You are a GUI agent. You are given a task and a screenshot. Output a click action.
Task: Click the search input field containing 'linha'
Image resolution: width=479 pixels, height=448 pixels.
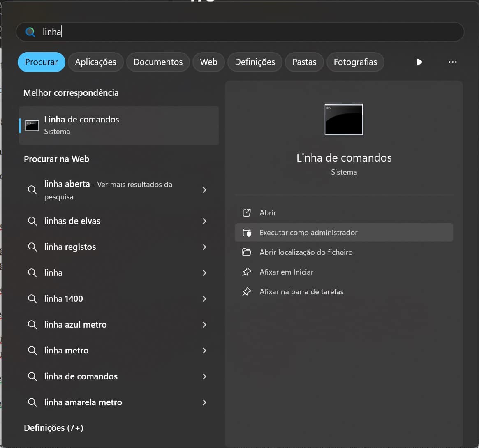click(247, 32)
